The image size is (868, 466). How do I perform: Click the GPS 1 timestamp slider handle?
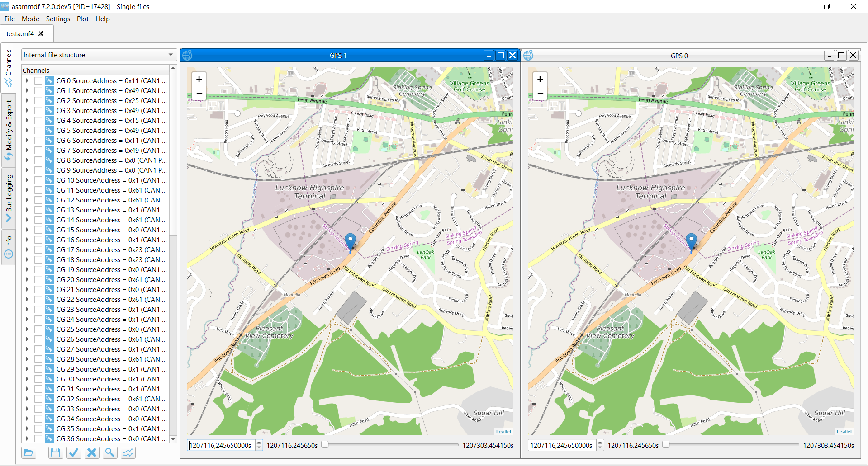pos(325,445)
